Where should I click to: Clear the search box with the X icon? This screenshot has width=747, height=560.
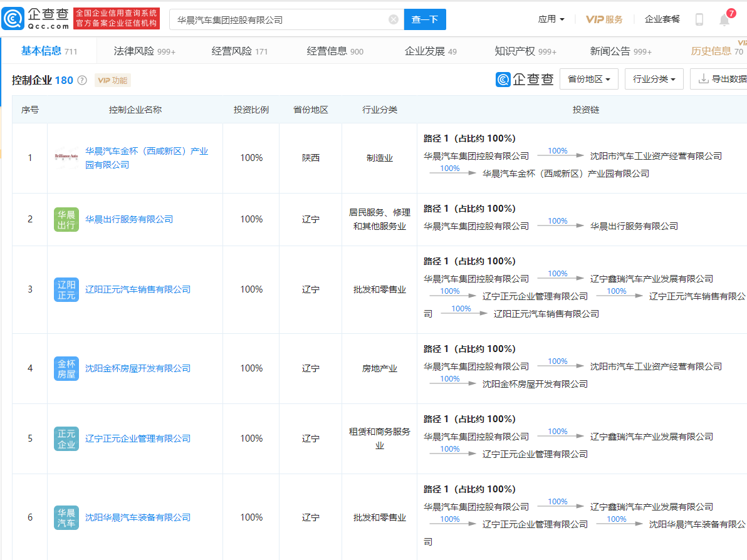(x=394, y=19)
